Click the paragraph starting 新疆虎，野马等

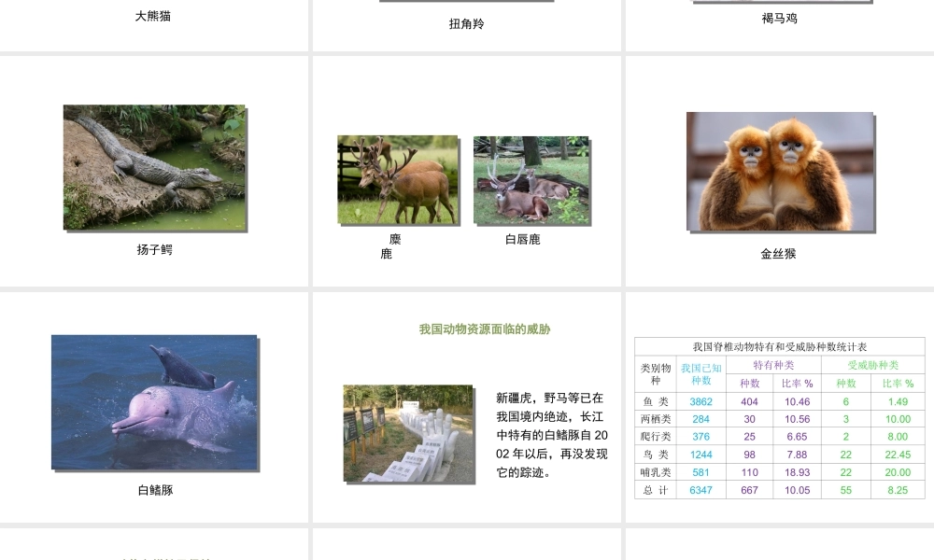pyautogui.click(x=552, y=435)
